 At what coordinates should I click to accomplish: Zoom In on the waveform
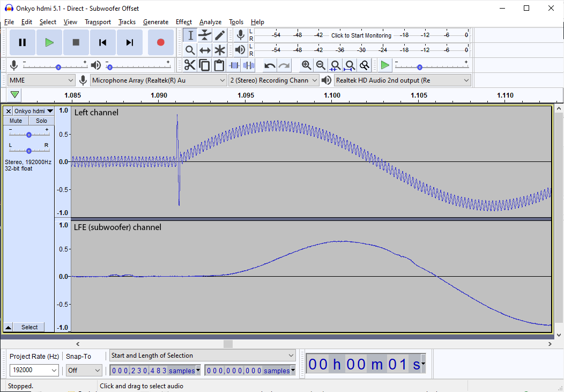[306, 65]
